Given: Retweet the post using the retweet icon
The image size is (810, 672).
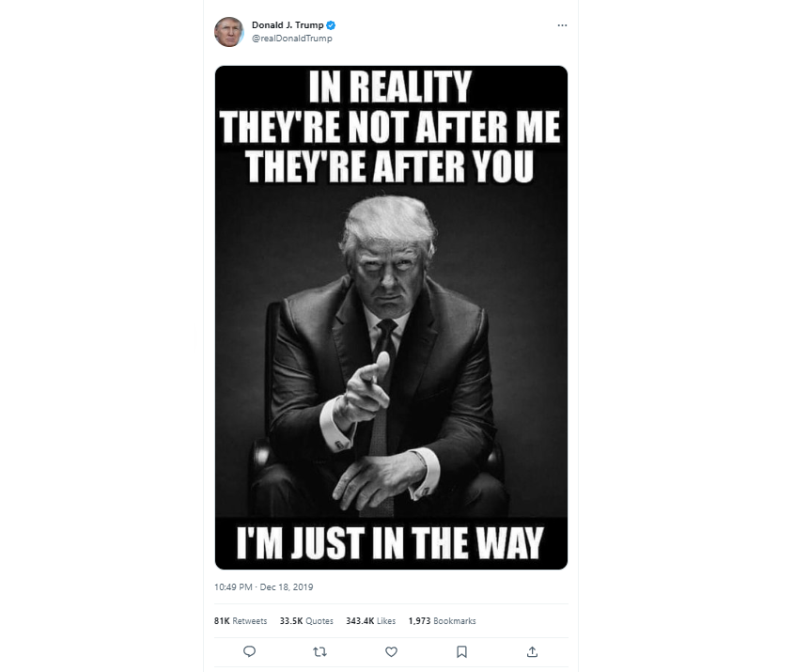Looking at the screenshot, I should point(319,651).
